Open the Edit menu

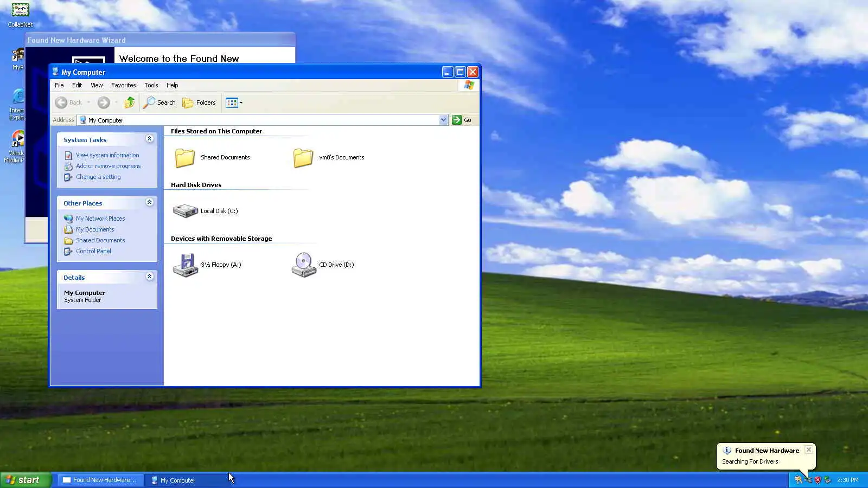coord(77,85)
